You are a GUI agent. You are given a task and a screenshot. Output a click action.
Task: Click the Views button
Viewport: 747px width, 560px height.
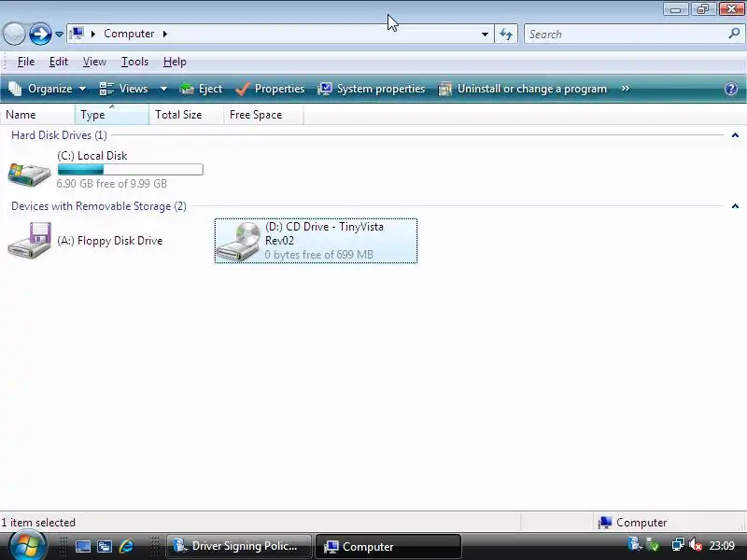124,89
